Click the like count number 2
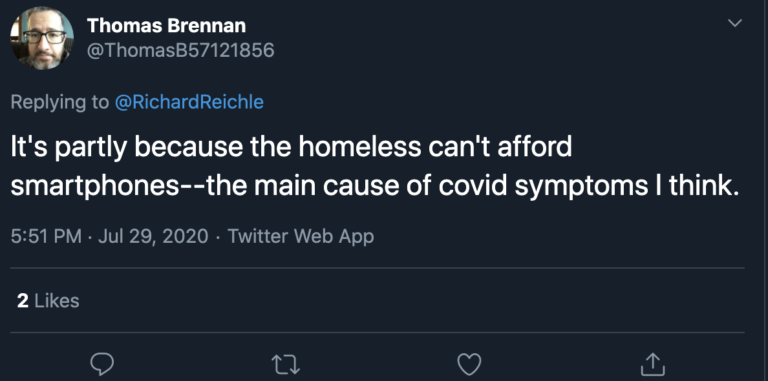 click(x=23, y=301)
